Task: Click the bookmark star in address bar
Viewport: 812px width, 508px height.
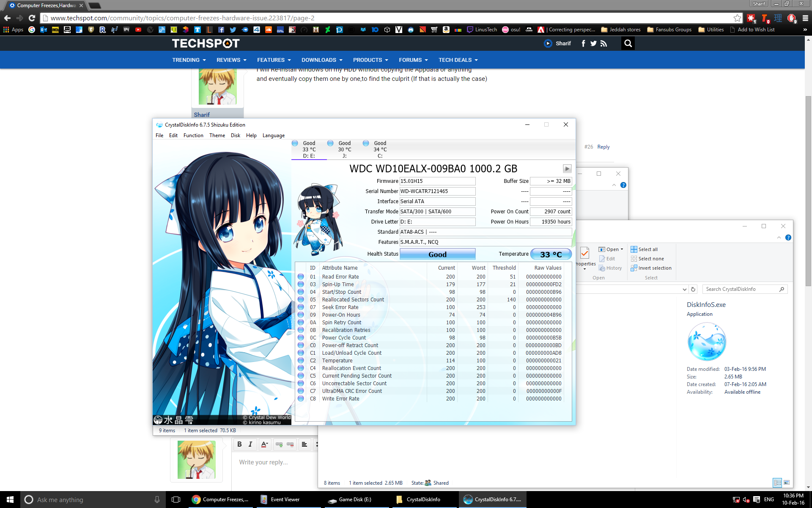Action: click(x=737, y=18)
